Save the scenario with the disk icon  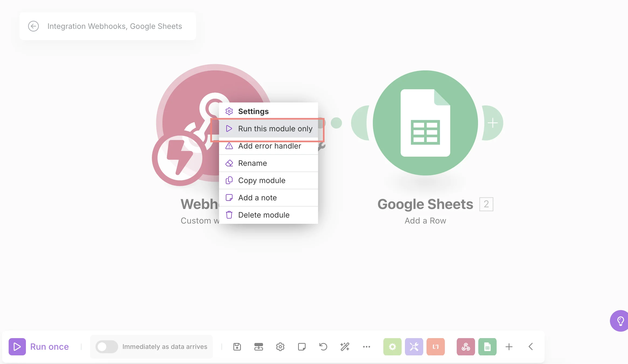click(x=237, y=346)
